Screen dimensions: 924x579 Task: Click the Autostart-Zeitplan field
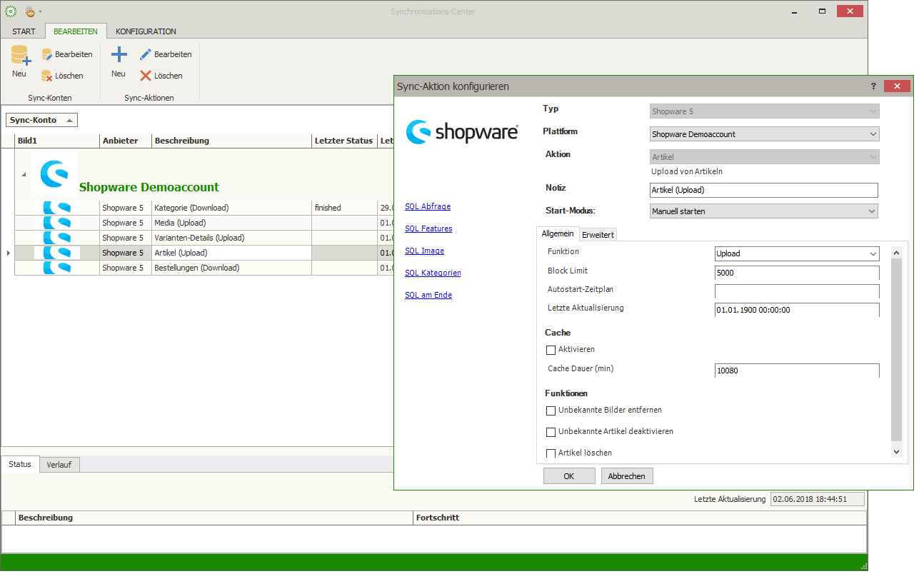click(797, 291)
